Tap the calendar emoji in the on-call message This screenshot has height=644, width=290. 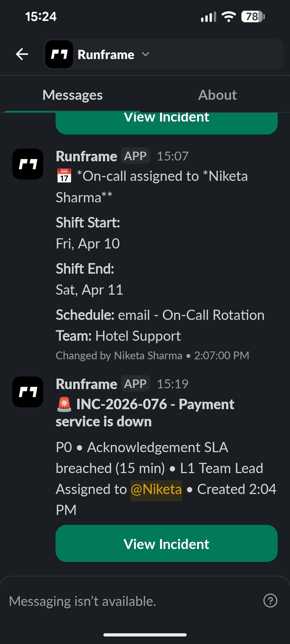point(64,176)
